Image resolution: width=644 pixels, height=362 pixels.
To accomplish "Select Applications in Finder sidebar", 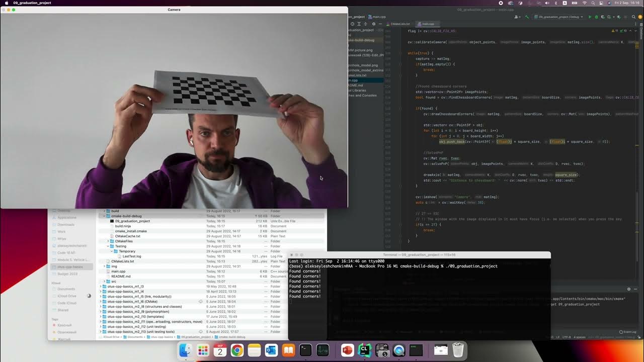I will (x=67, y=218).
